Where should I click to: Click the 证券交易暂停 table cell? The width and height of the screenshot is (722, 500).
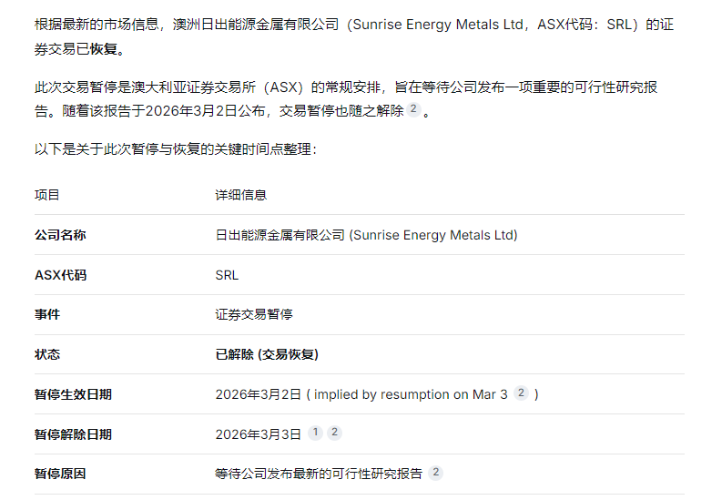[254, 314]
